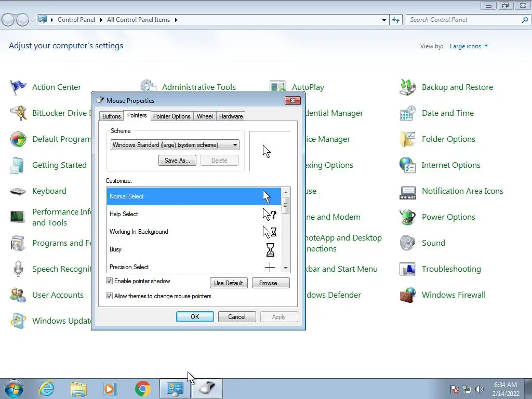Image resolution: width=532 pixels, height=399 pixels.
Task: Toggle Allow themes to change mouse pointers
Action: tap(109, 296)
